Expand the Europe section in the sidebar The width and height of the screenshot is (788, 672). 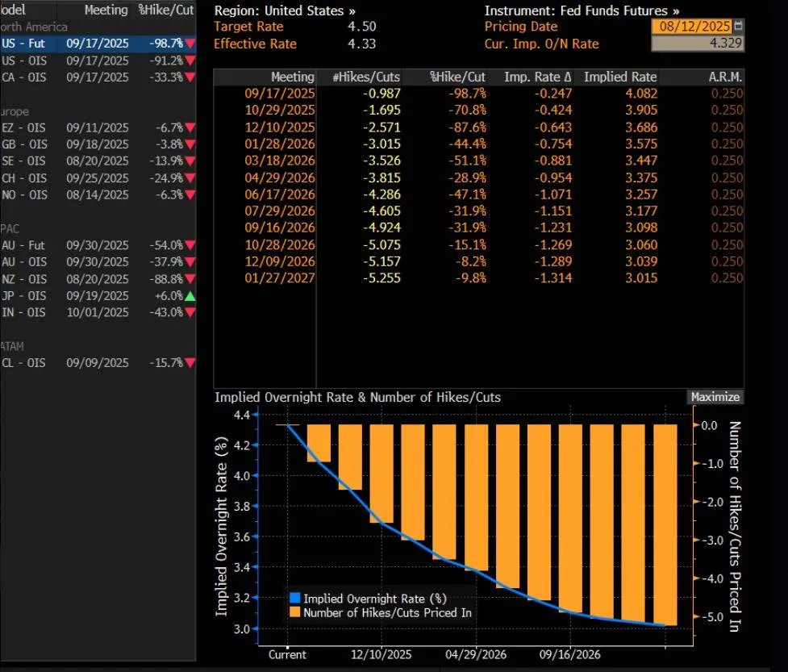click(15, 111)
